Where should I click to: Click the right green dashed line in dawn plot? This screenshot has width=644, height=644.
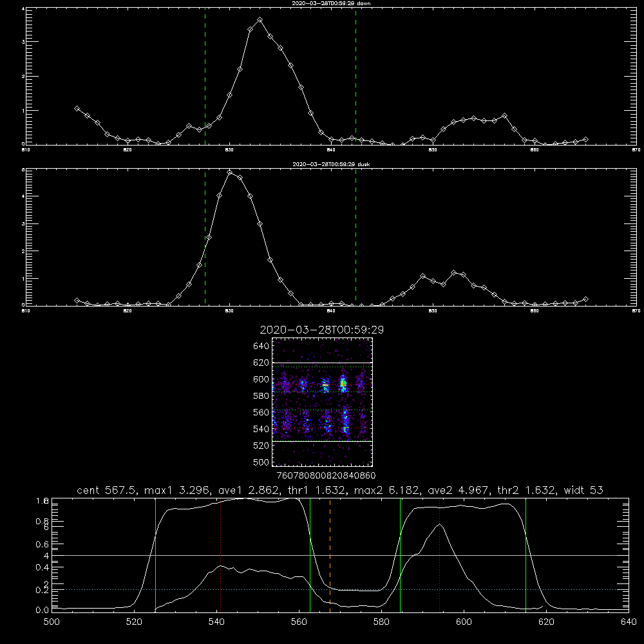tap(355, 76)
